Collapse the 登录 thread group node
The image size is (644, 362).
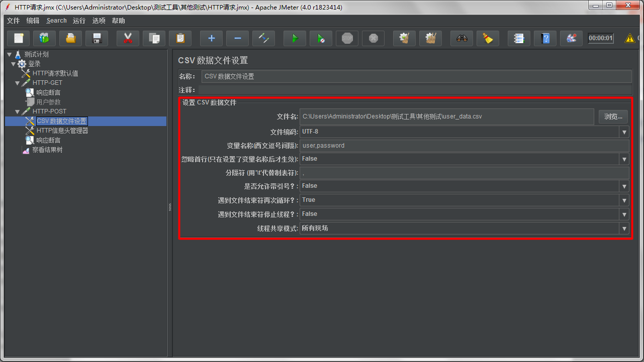[x=13, y=64]
